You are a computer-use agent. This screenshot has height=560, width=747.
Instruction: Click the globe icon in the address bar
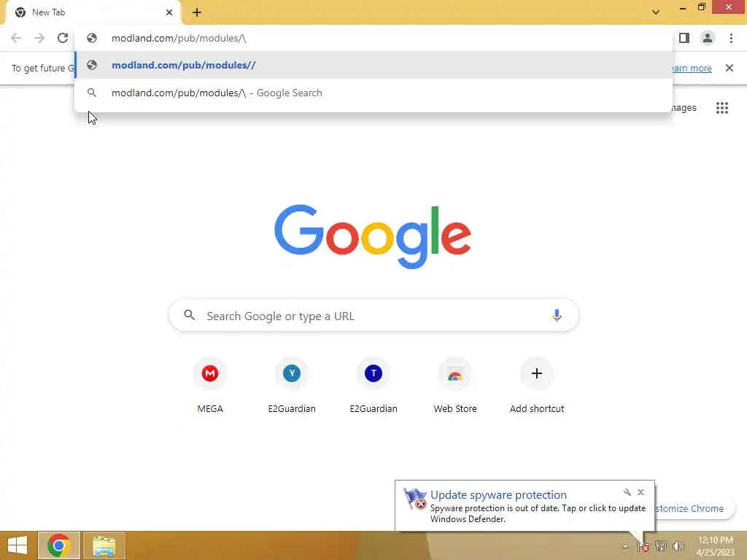[92, 38]
